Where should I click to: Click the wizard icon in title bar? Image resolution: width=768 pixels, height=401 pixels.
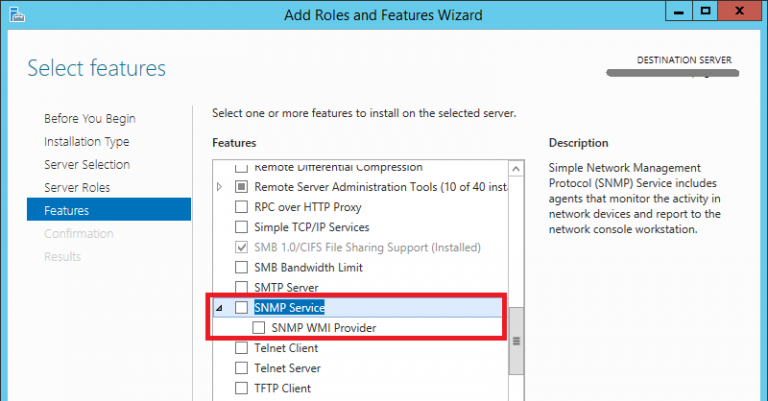click(13, 14)
